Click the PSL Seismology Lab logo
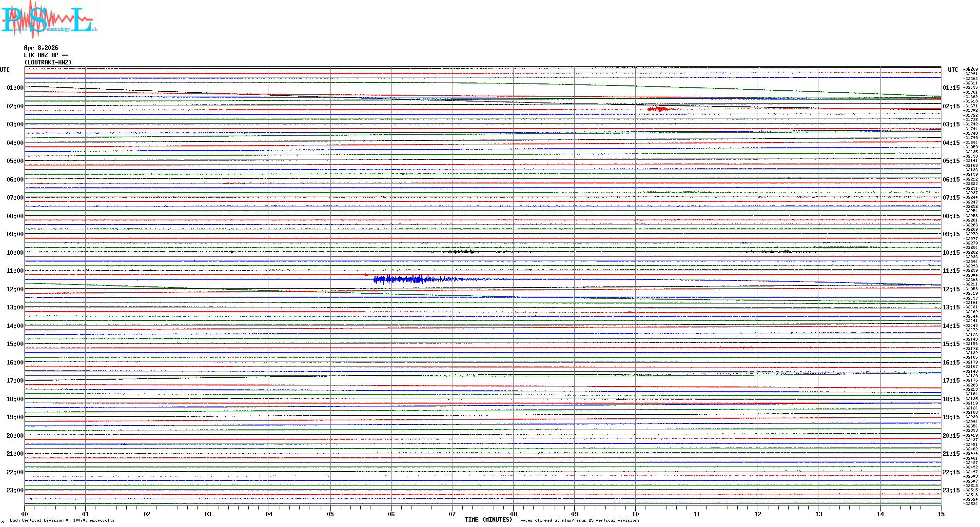The height and width of the screenshot is (527, 980). pos(49,20)
